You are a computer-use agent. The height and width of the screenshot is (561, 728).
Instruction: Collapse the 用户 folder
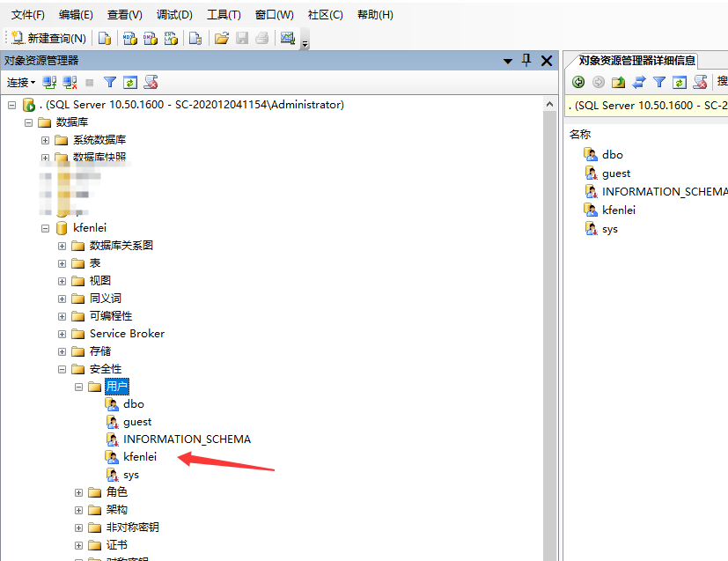79,387
